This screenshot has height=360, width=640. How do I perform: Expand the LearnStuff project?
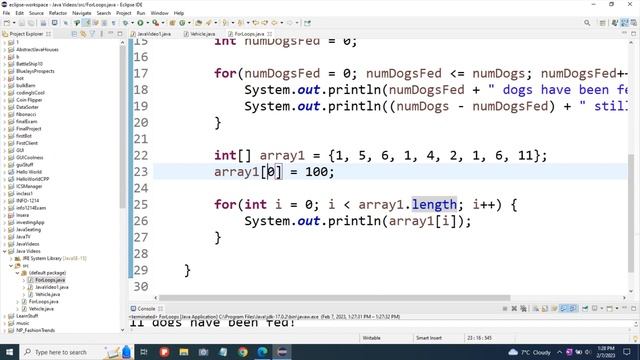(5, 316)
